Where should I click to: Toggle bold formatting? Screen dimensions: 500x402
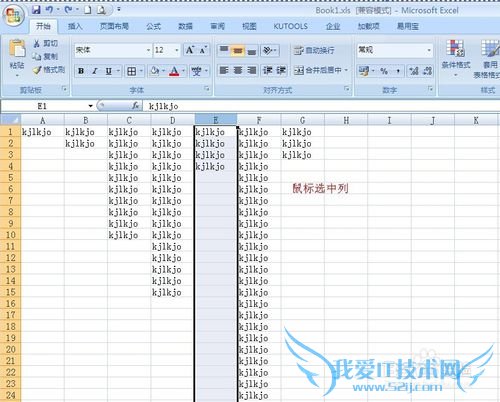click(81, 71)
